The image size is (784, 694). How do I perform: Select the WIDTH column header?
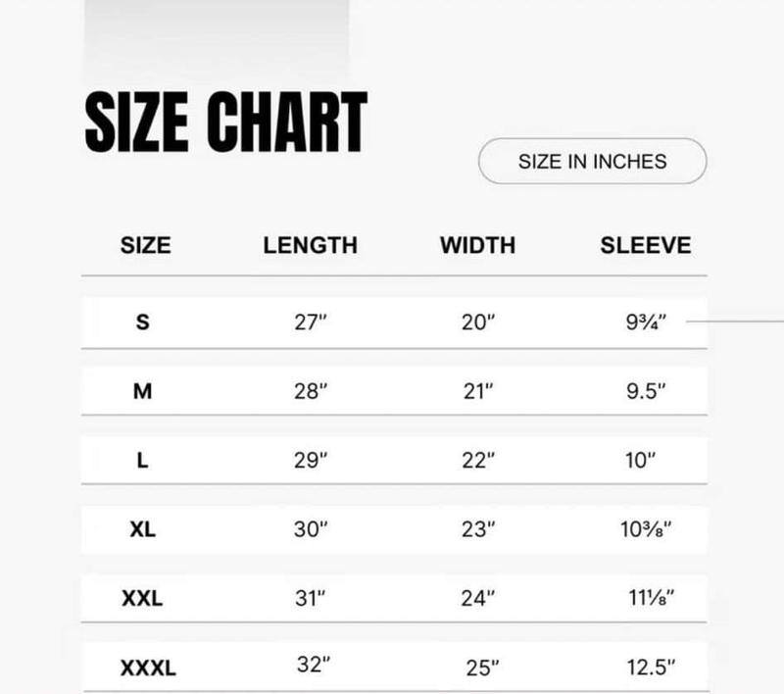pos(477,245)
